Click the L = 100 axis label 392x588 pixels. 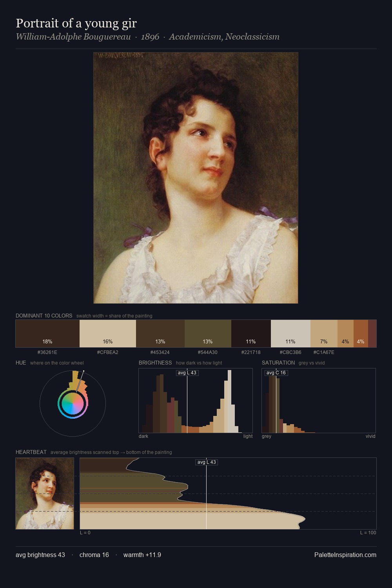368,533
